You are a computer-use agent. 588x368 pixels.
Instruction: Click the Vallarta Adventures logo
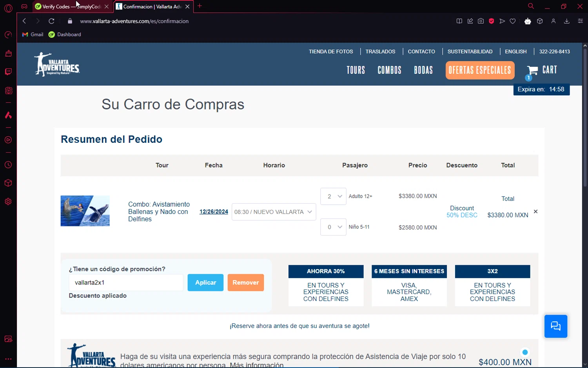click(57, 64)
